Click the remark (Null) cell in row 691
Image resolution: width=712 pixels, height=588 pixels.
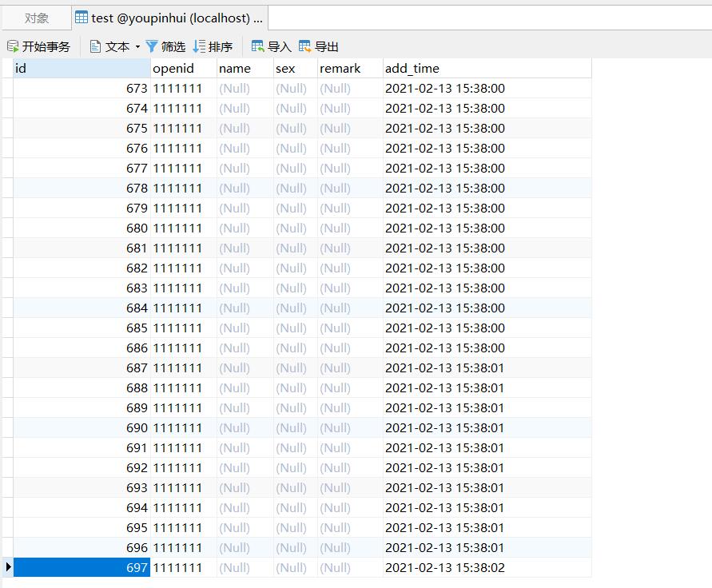coord(350,447)
